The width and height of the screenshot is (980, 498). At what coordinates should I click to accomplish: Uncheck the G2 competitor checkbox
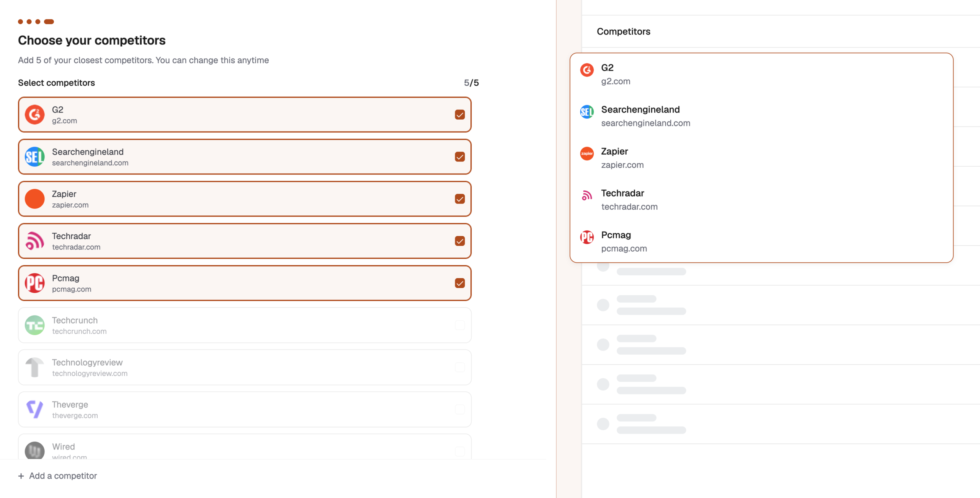460,115
